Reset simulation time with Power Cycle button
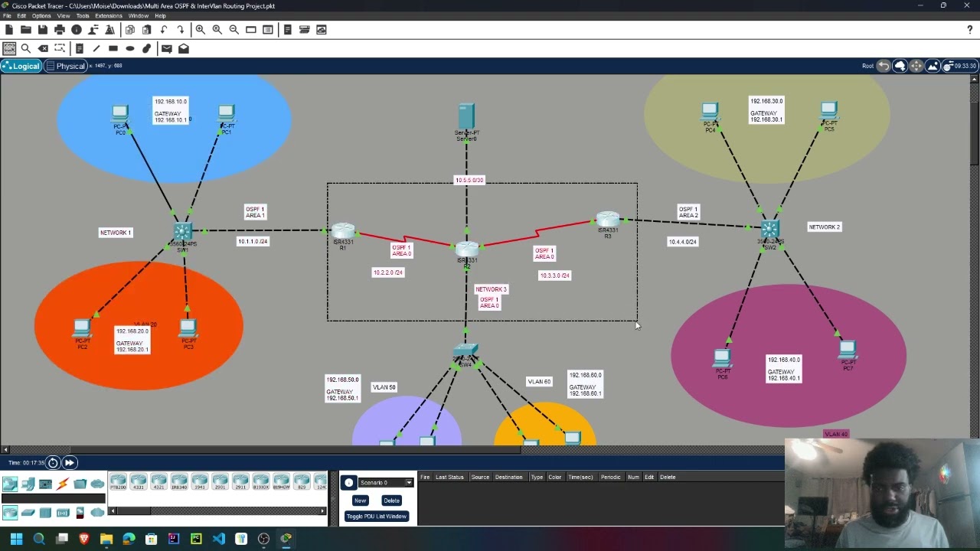The height and width of the screenshot is (551, 980). (x=53, y=462)
